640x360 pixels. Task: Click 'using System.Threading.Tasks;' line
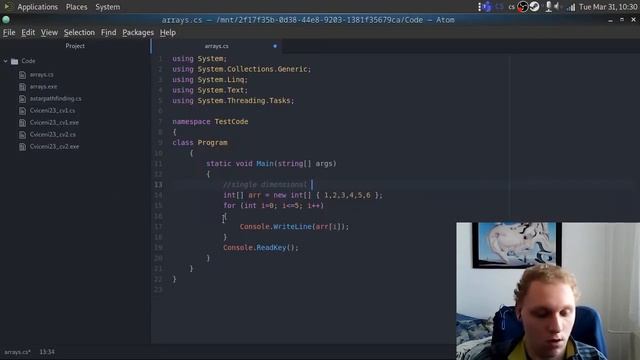click(x=233, y=100)
